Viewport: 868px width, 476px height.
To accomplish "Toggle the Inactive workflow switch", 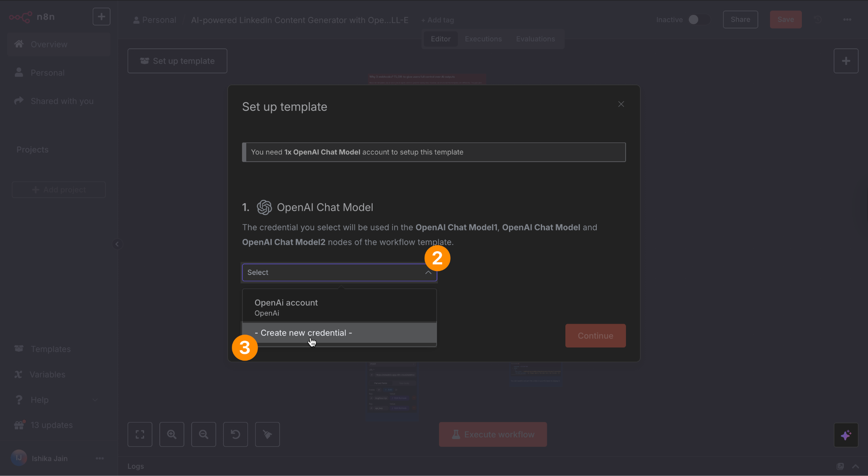I will 698,20.
